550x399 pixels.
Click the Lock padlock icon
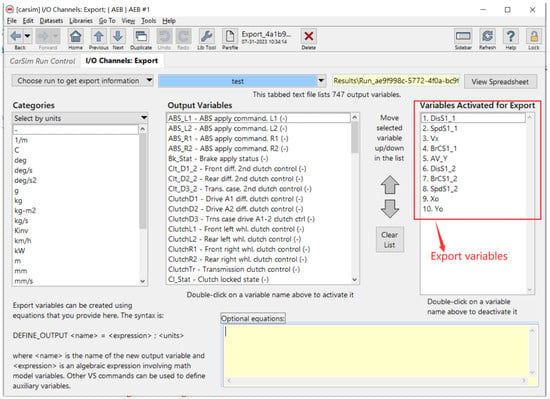pos(534,36)
